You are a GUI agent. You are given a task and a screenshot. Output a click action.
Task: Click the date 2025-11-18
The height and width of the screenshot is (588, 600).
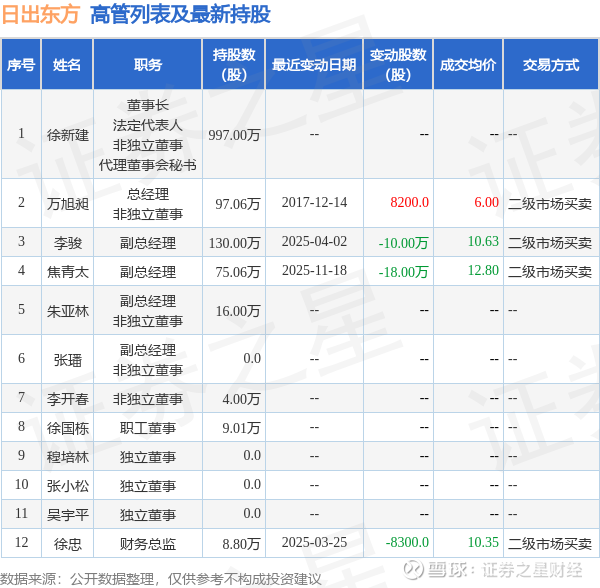coord(314,270)
